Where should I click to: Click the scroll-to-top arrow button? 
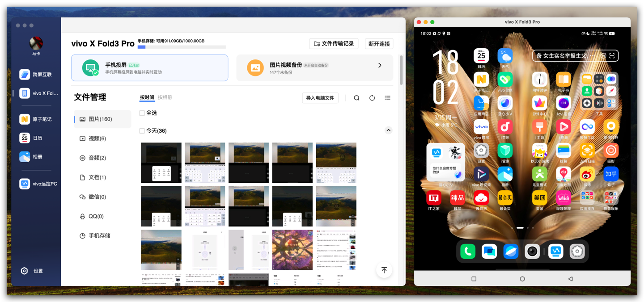[x=384, y=270]
